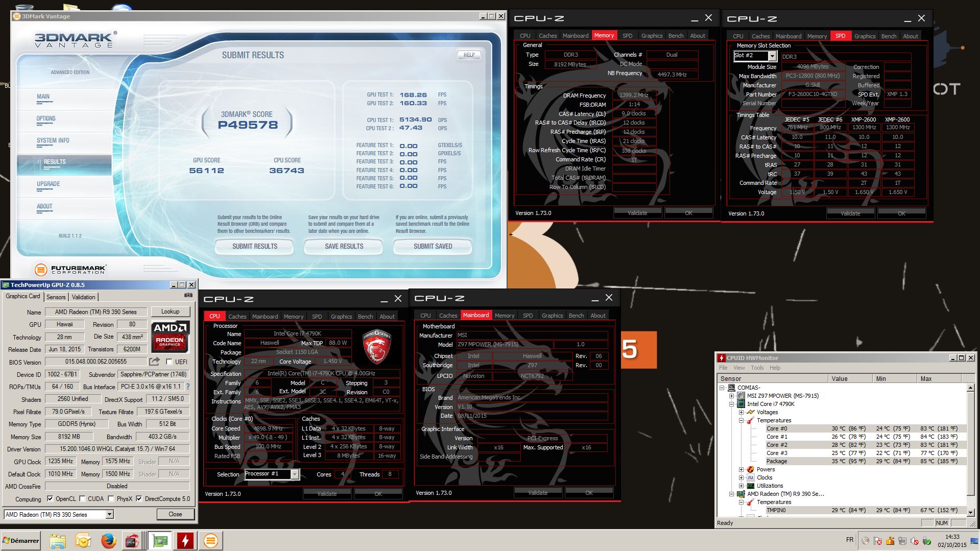Expand the MSI Z97 MPOWER node

731,396
